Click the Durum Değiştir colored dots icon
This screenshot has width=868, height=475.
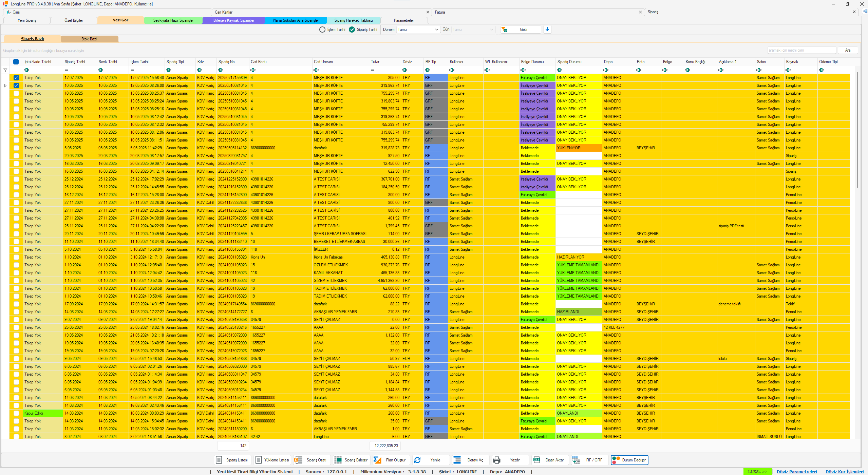pos(616,460)
